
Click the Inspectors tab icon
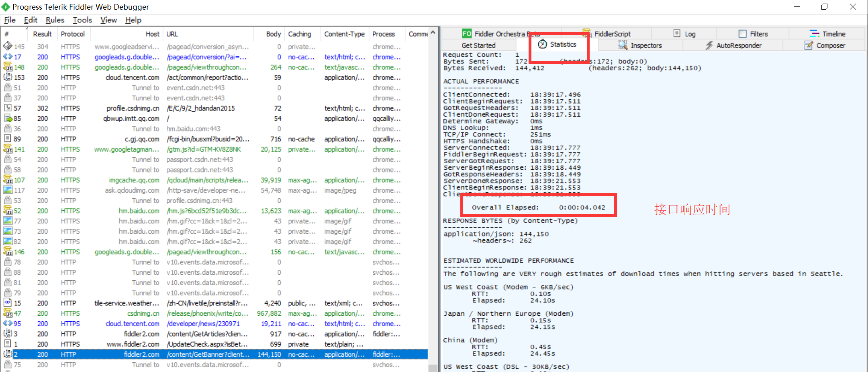623,45
